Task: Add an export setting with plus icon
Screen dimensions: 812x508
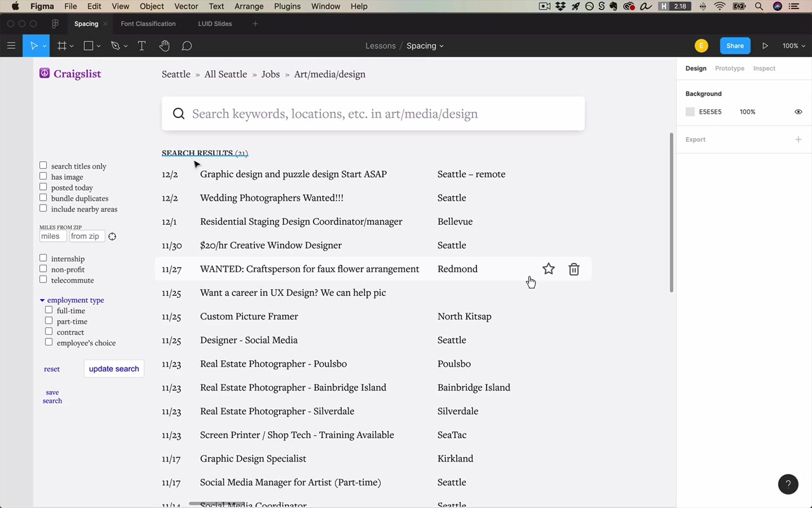Action: 798,139
